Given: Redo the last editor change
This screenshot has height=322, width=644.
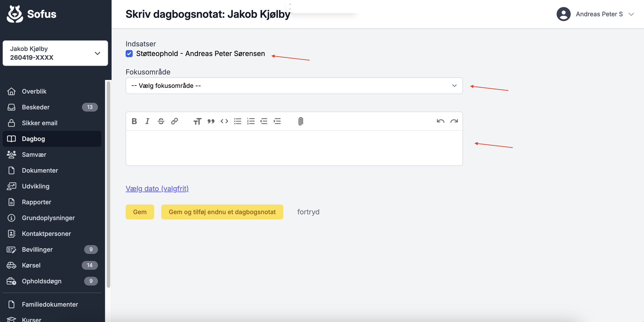Looking at the screenshot, I should (454, 121).
